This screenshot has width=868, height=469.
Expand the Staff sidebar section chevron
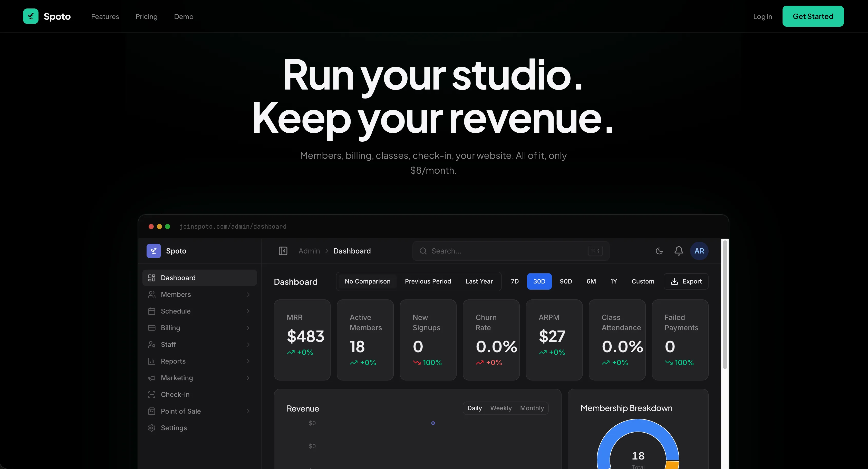pyautogui.click(x=248, y=345)
